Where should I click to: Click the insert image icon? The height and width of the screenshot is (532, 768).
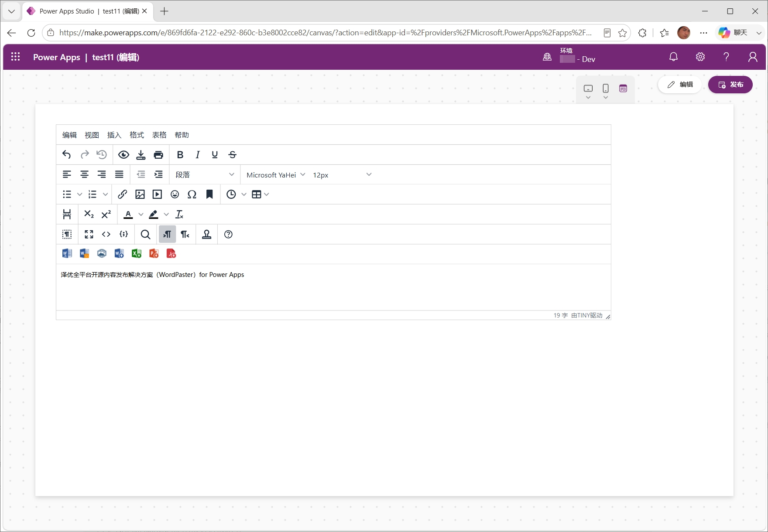[140, 194]
